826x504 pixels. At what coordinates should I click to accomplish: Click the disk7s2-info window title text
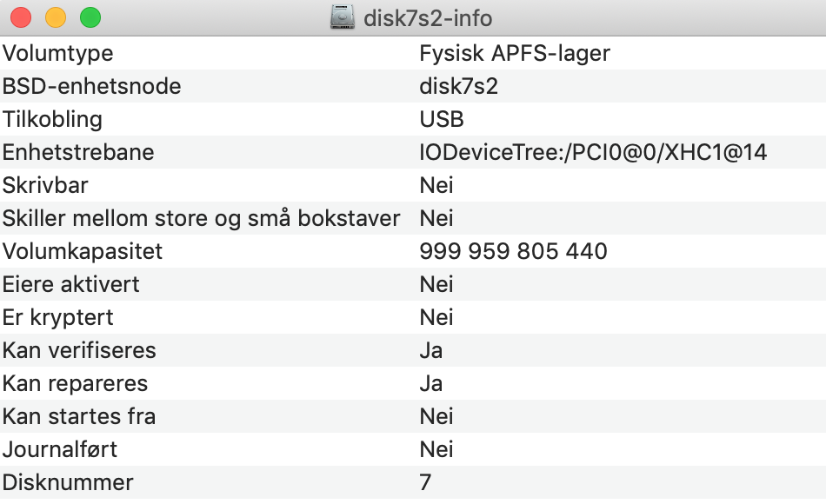tap(428, 18)
